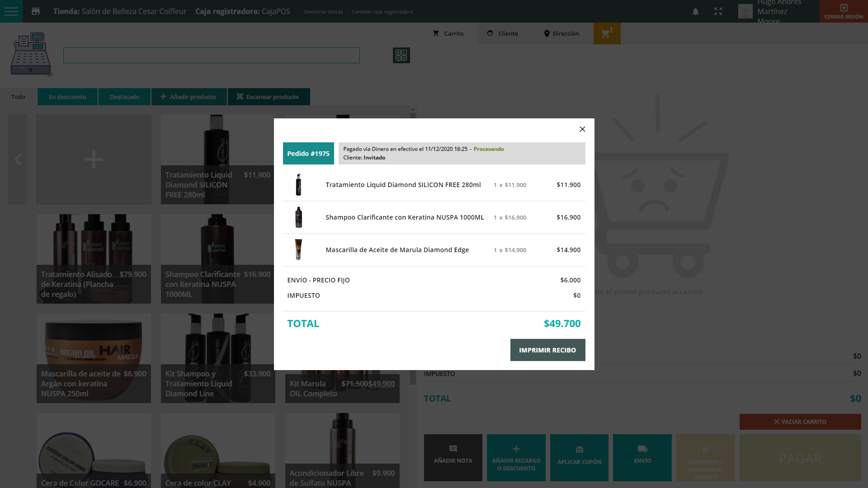Click Añadir Recargo o Descuento button
The height and width of the screenshot is (488, 868).
pyautogui.click(x=516, y=458)
